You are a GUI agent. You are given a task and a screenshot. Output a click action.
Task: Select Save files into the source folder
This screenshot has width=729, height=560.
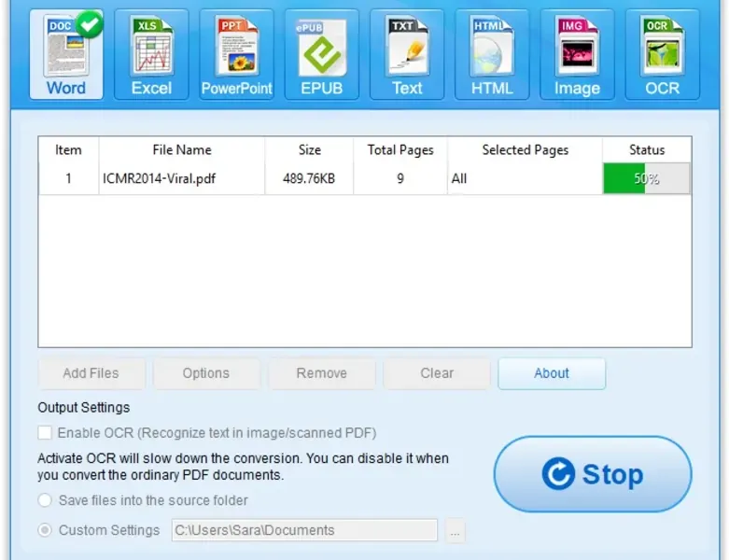45,500
